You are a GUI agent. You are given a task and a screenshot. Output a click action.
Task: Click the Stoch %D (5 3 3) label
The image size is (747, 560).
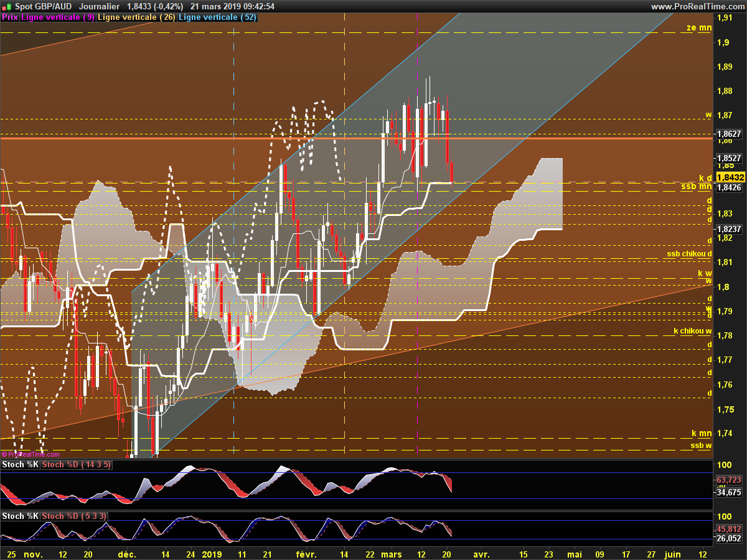coord(75,516)
